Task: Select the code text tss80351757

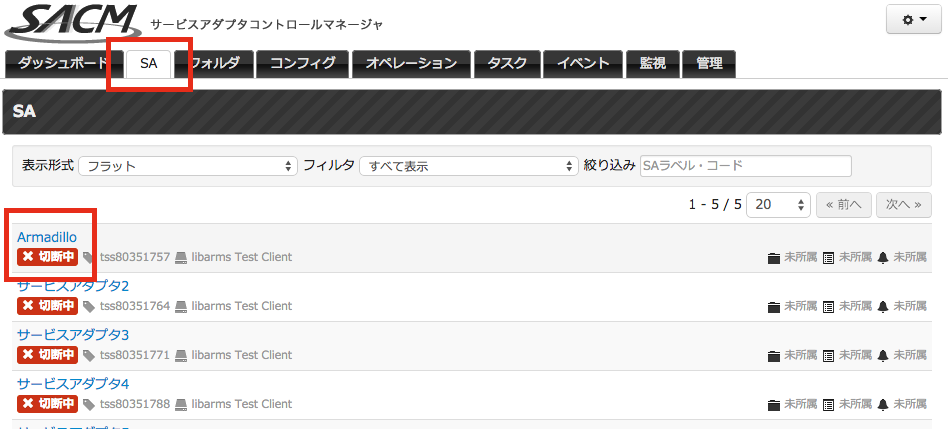Action: (x=135, y=257)
